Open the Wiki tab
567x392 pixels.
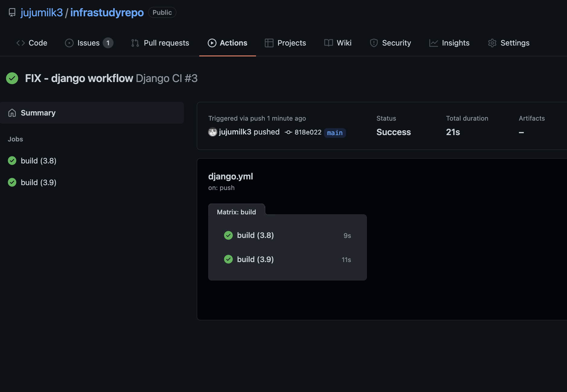click(338, 43)
